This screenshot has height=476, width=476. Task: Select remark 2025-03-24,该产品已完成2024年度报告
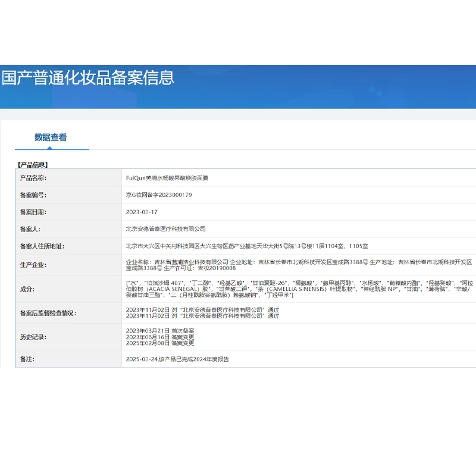click(x=177, y=359)
